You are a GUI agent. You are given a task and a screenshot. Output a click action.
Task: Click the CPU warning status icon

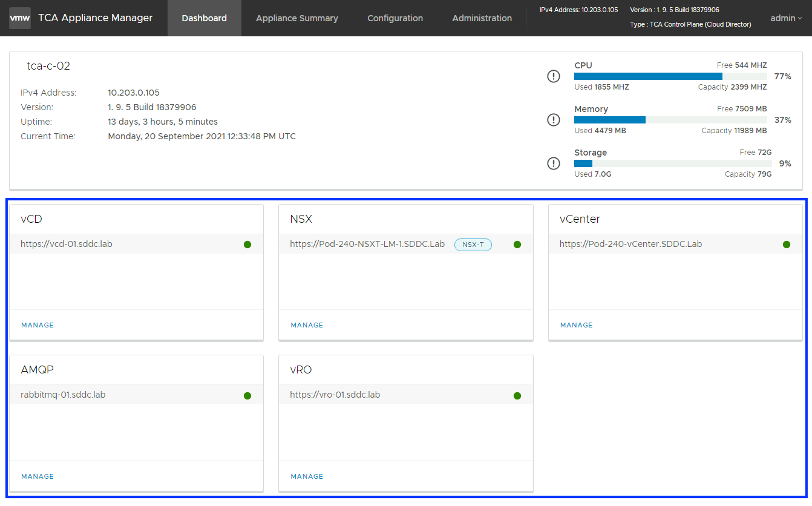click(553, 76)
